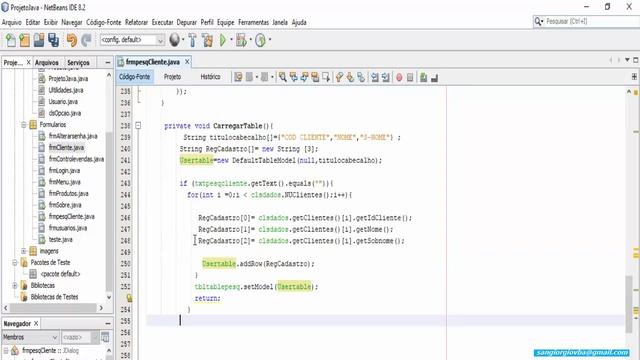Close the frmpesqCliente.java editor tab
The width and height of the screenshot is (640, 360).
(x=187, y=62)
